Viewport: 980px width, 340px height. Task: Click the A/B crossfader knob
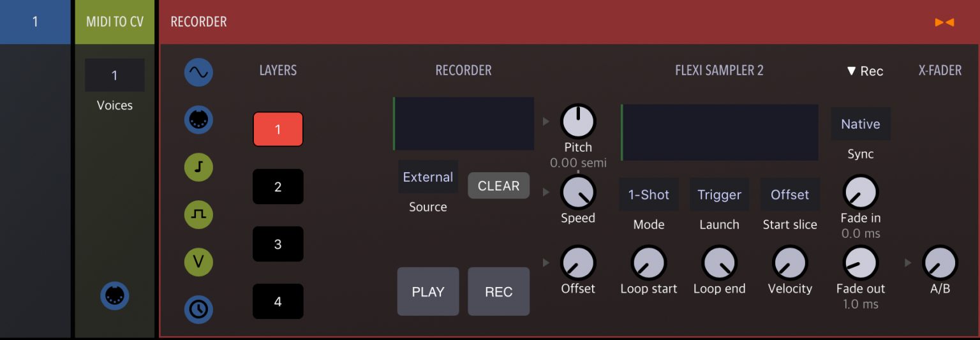pos(940,262)
